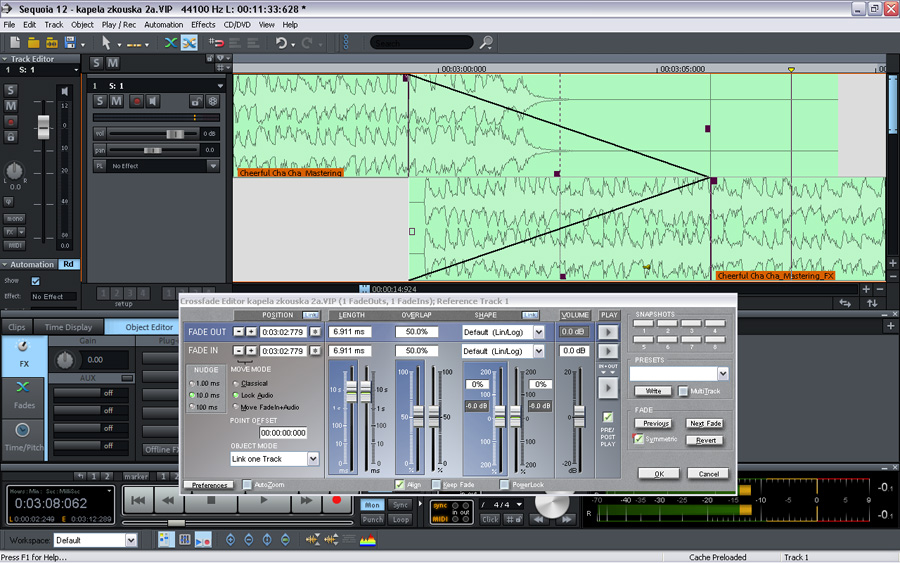Select the mouse pointer tool icon

[x=106, y=43]
